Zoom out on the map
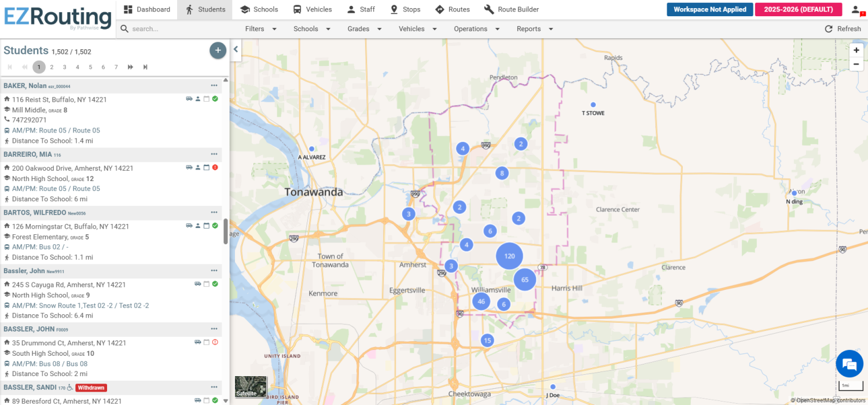This screenshot has height=405, width=868. [856, 64]
